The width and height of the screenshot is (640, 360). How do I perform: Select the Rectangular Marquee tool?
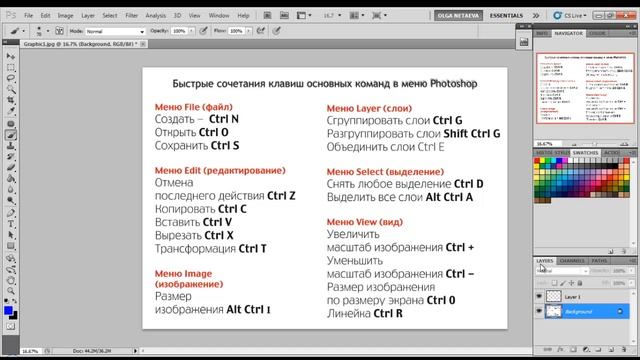tap(11, 67)
